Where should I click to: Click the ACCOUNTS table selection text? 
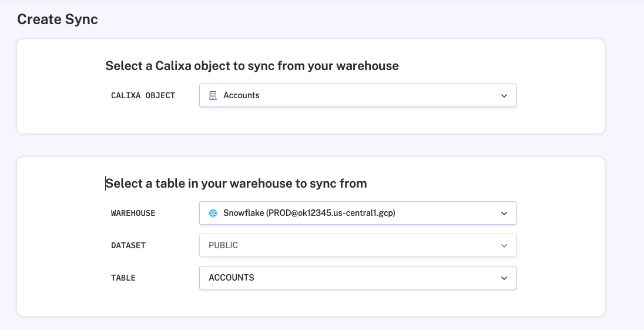tap(232, 278)
